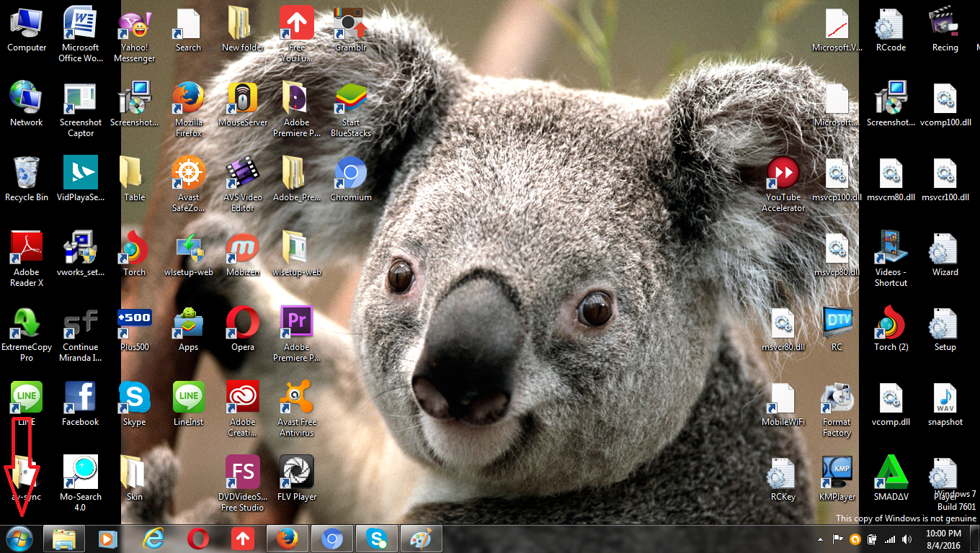The image size is (980, 553).
Task: Select the AVS Video Editor shortcut
Action: pyautogui.click(x=243, y=184)
